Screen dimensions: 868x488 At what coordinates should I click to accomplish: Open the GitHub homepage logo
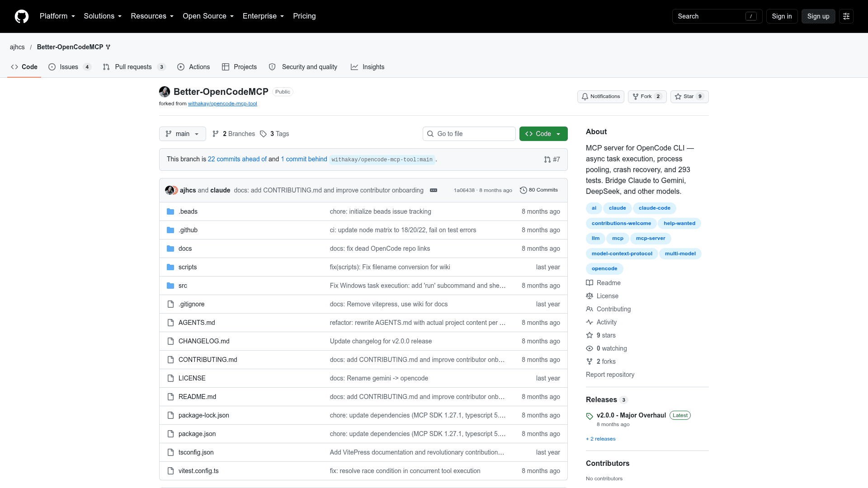22,16
